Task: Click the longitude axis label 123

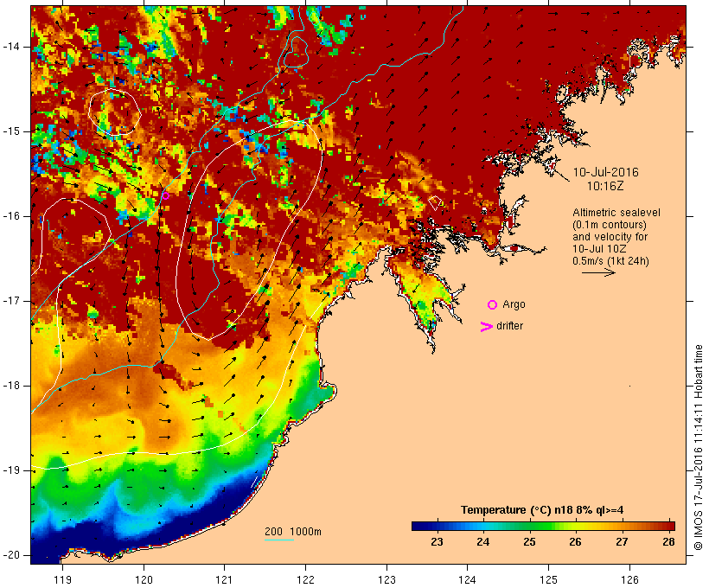Action: coord(386,580)
